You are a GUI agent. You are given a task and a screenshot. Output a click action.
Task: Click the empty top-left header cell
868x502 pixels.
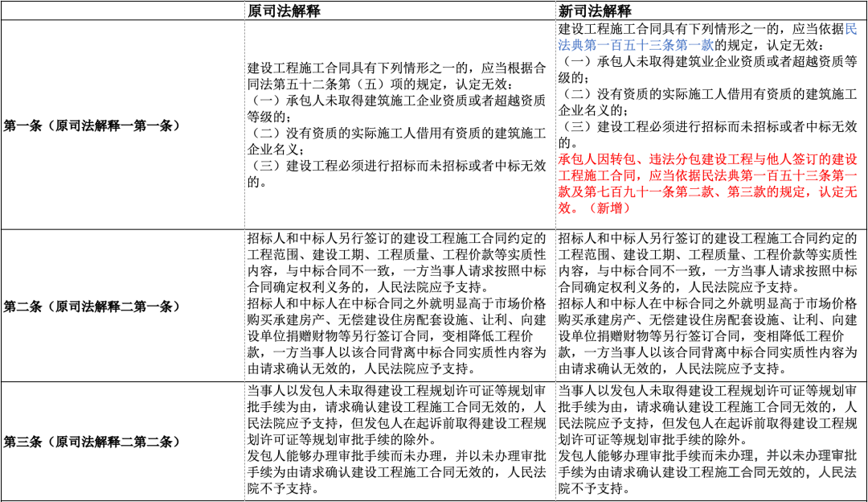(122, 10)
